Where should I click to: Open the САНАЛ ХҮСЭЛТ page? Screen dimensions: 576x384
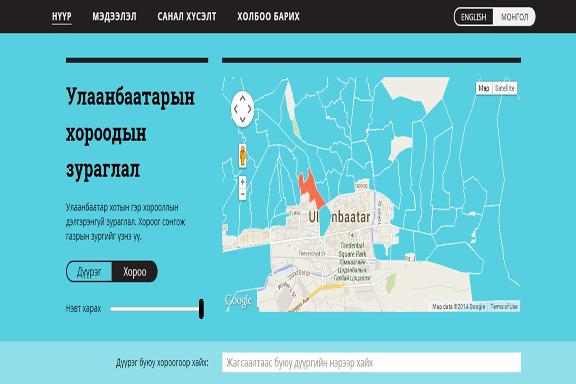click(x=187, y=17)
